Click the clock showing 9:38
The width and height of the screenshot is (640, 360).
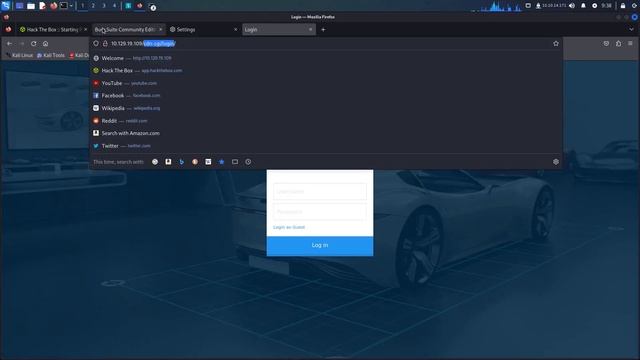(607, 6)
